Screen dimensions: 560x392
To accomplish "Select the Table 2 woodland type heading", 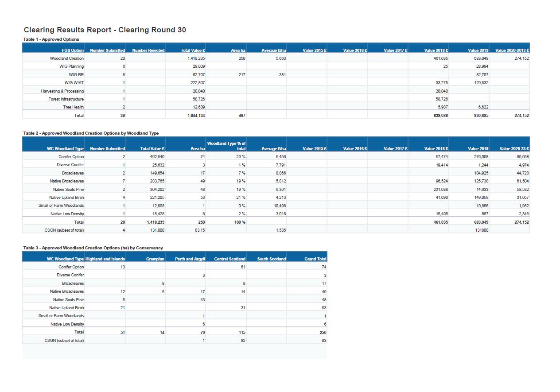I will tap(91, 133).
